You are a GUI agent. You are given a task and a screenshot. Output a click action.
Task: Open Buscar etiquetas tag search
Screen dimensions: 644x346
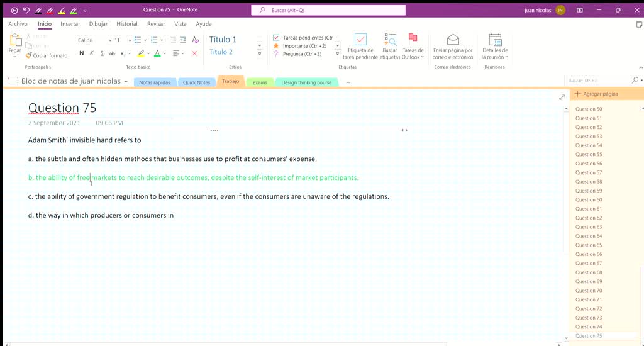pos(390,46)
